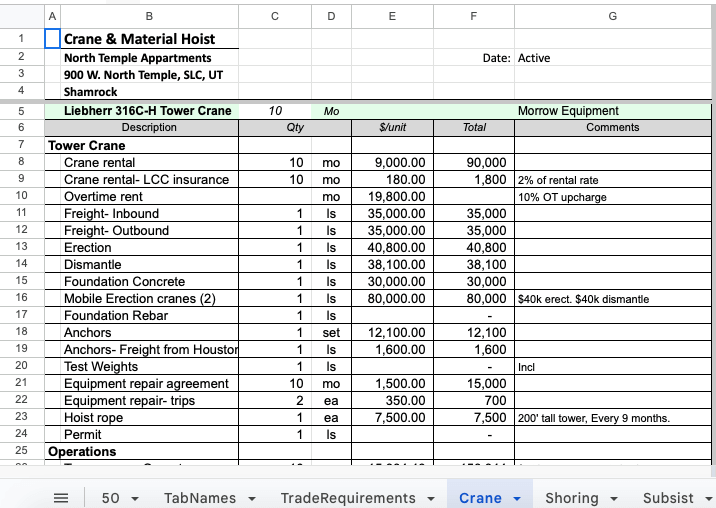Click '$40k erect. $40k dismantle' comment
Viewport: 716px width, 508px height.
coord(612,298)
